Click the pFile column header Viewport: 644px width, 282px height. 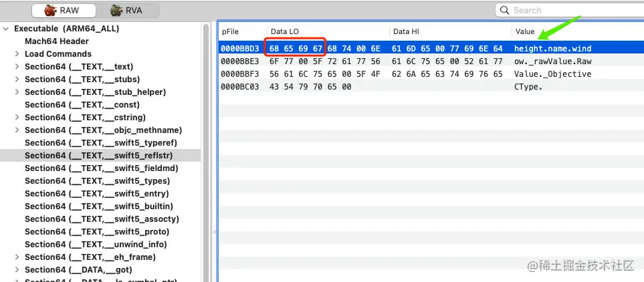click(242, 31)
